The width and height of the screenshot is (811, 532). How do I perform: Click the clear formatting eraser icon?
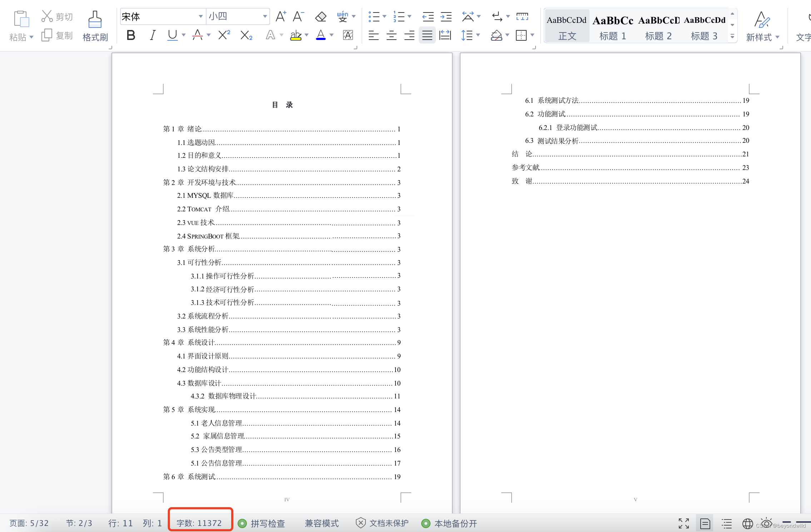coord(320,16)
